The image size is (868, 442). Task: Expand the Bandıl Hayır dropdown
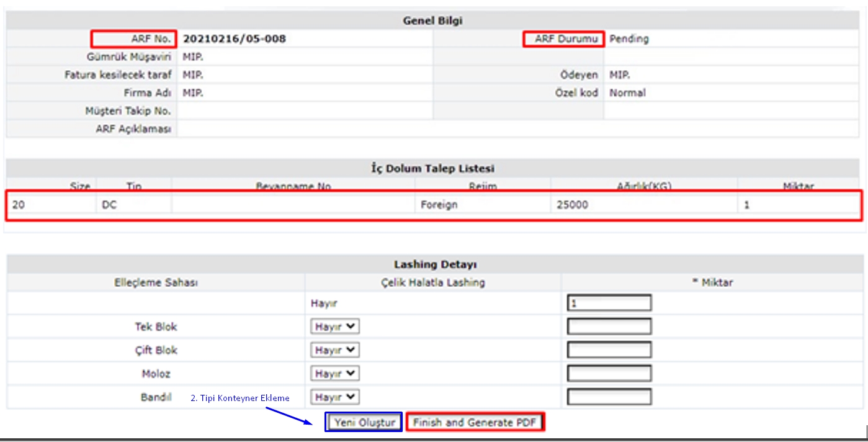tap(335, 397)
